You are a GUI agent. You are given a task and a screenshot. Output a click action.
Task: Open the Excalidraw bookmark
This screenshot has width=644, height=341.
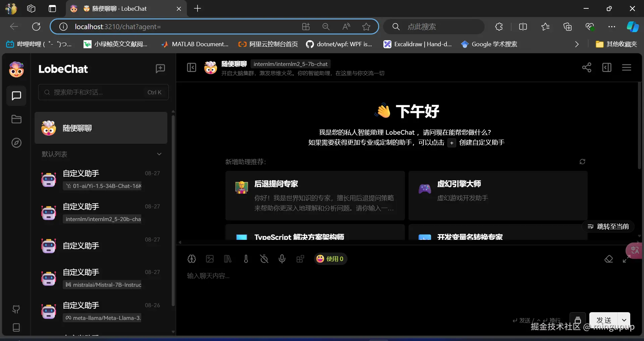coord(418,44)
